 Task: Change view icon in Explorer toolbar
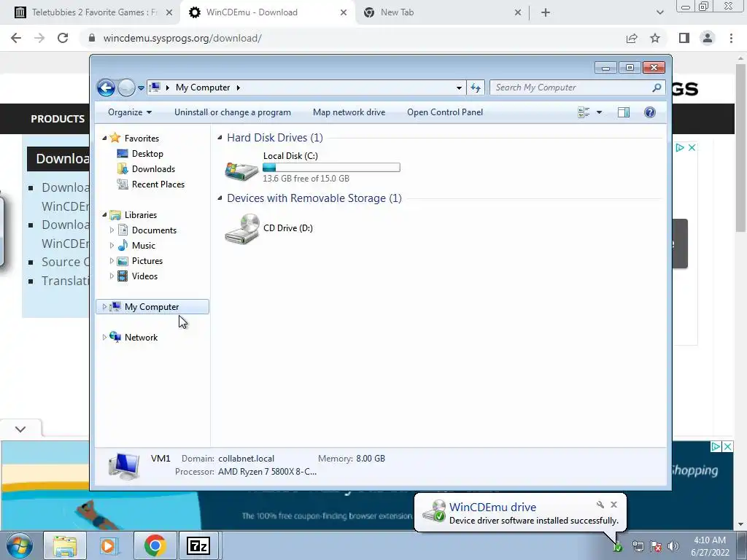click(x=584, y=112)
